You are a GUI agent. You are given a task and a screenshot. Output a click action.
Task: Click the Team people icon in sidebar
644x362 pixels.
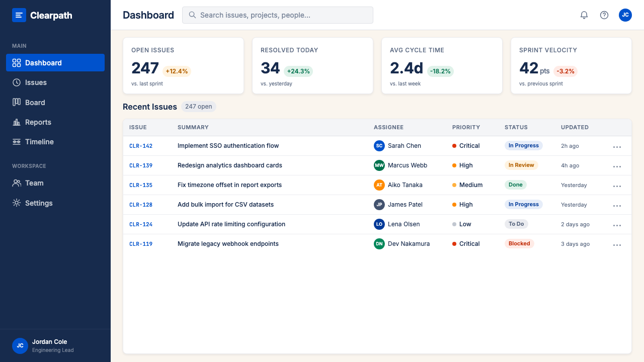pyautogui.click(x=17, y=183)
